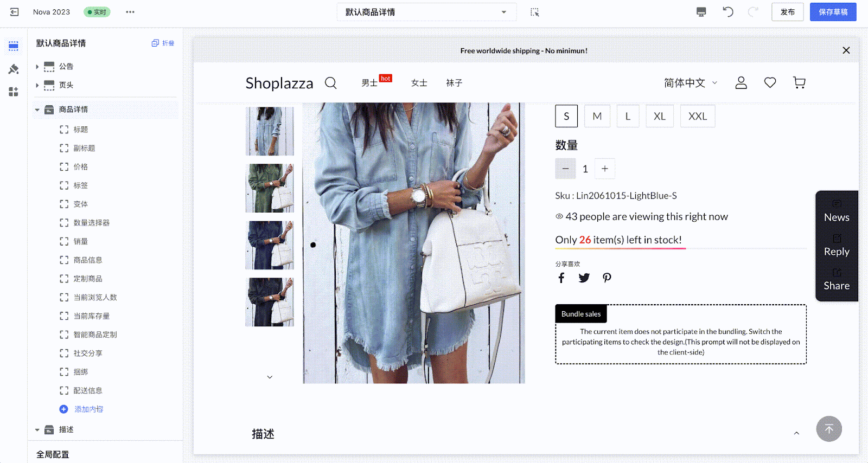The width and height of the screenshot is (868, 463).
Task: Share product on Twitter icon
Action: 584,278
